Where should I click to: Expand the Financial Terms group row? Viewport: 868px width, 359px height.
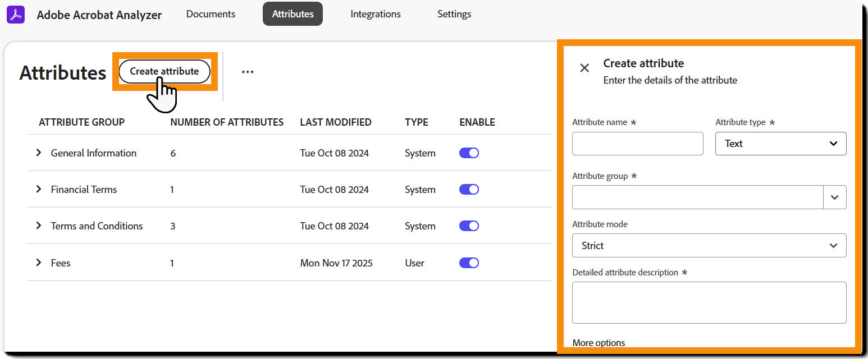[38, 189]
